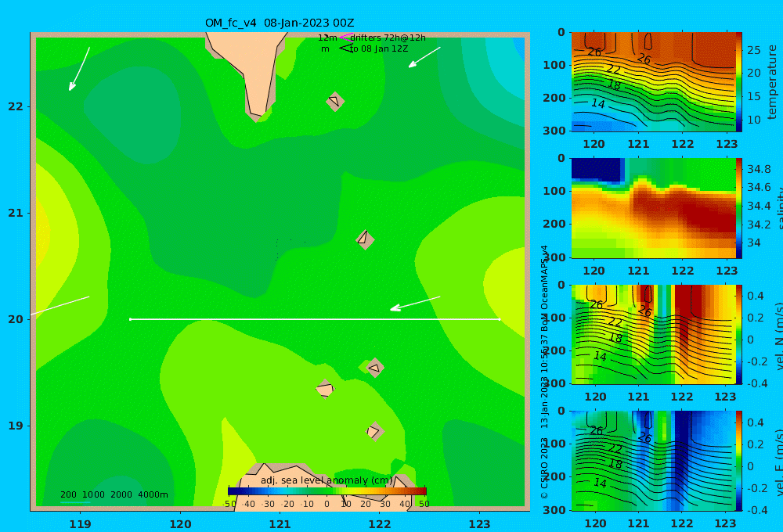Select the magenta drifter arrow legend symbol
The width and height of the screenshot is (783, 532).
(345, 37)
